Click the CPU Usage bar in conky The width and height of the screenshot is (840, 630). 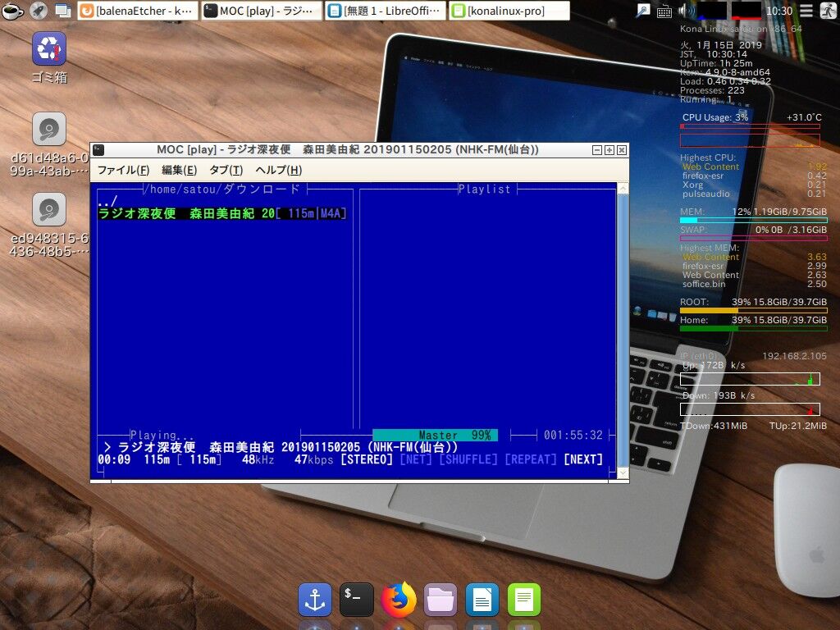coord(750,126)
